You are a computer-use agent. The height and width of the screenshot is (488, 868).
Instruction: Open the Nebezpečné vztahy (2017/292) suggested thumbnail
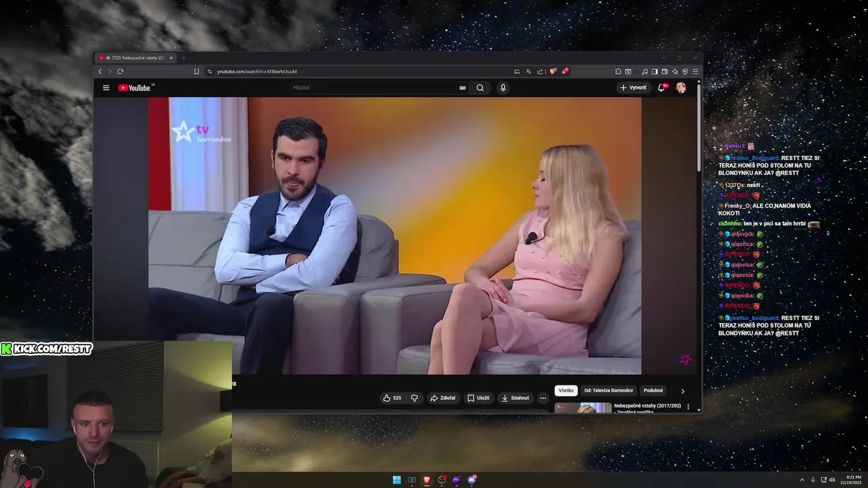click(x=583, y=407)
